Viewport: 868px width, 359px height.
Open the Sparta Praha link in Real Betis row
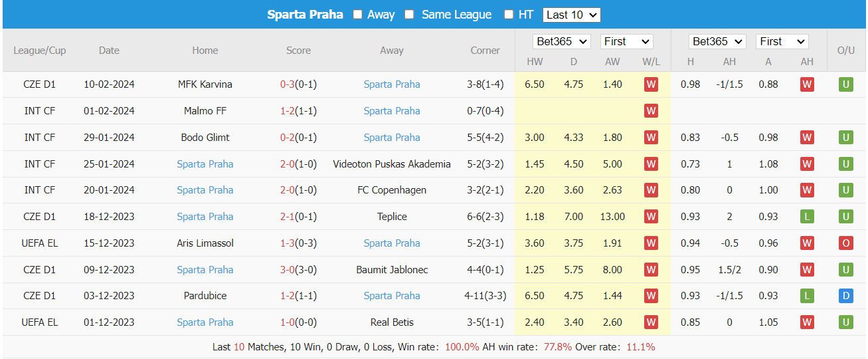pyautogui.click(x=205, y=322)
